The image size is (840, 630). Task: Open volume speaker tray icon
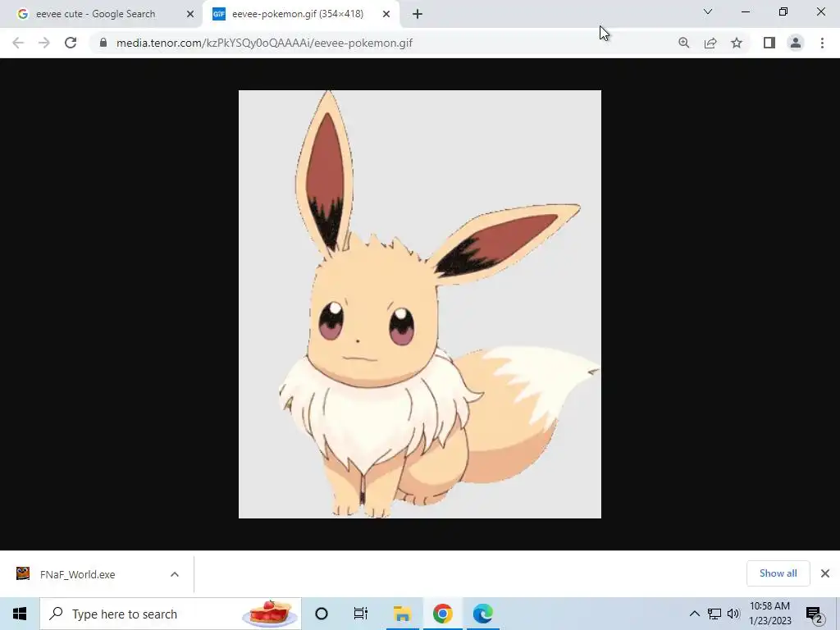point(733,614)
